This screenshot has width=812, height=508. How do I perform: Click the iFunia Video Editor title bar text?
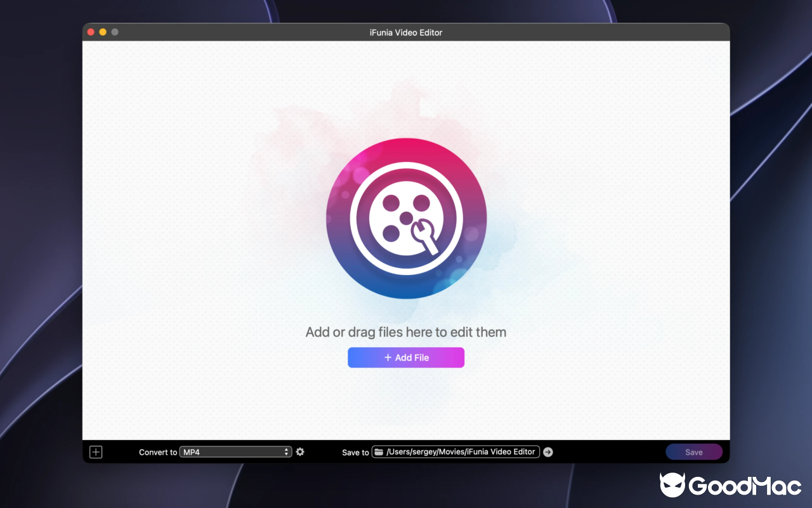pyautogui.click(x=406, y=32)
